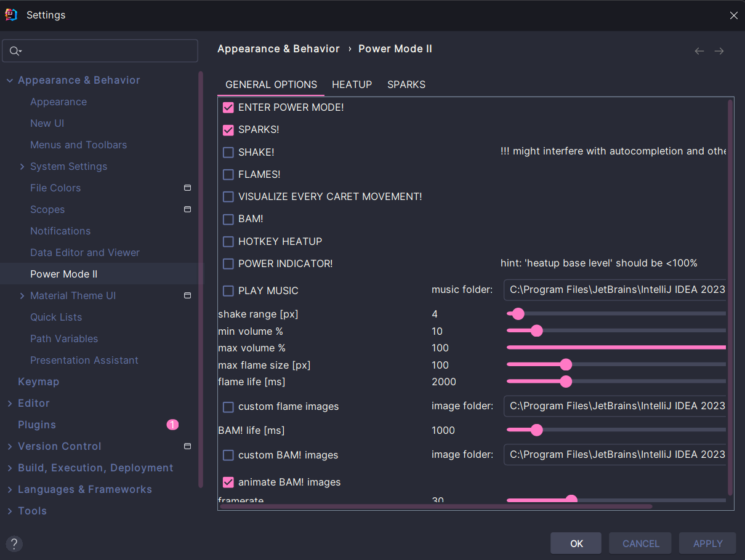
Task: Switch to the HEATUP tab
Action: [352, 84]
